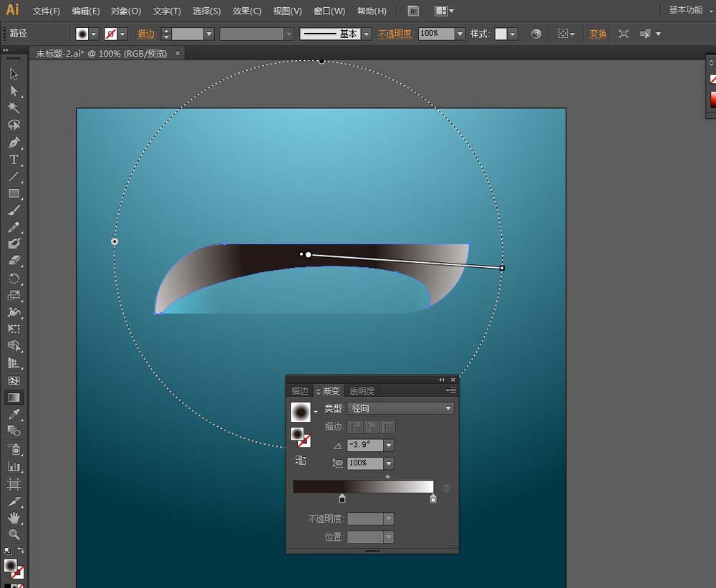Switch to the Stroke tab (描边) in panel

pos(300,390)
